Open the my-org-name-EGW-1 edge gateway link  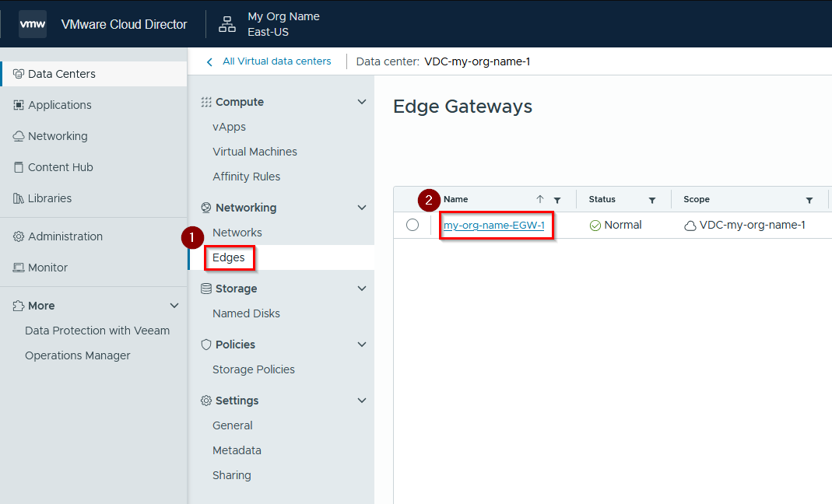pyautogui.click(x=494, y=225)
